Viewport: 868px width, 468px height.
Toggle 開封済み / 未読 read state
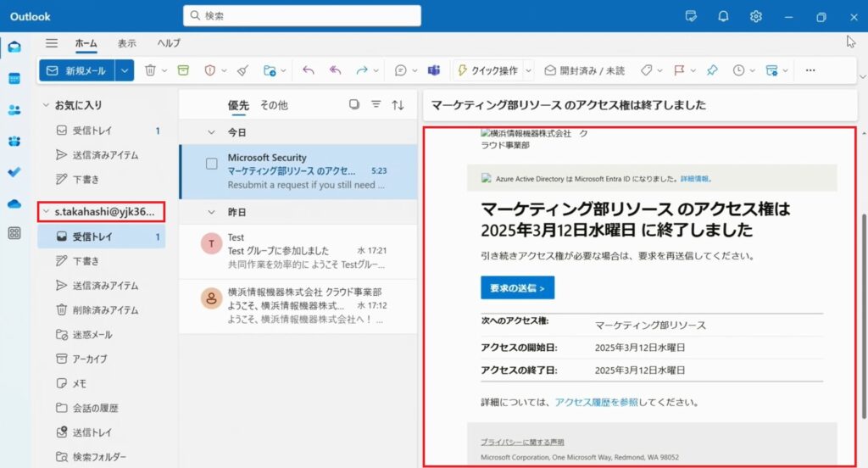tap(585, 70)
